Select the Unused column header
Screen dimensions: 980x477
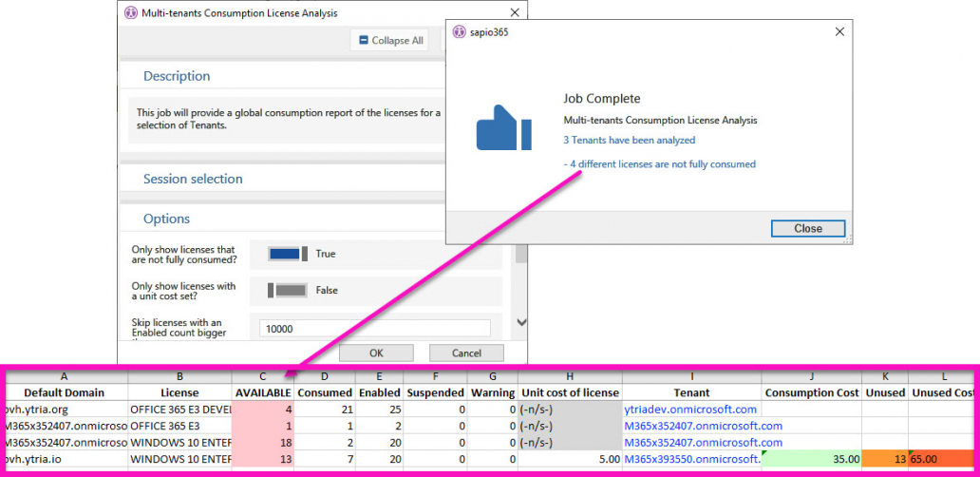pos(885,392)
